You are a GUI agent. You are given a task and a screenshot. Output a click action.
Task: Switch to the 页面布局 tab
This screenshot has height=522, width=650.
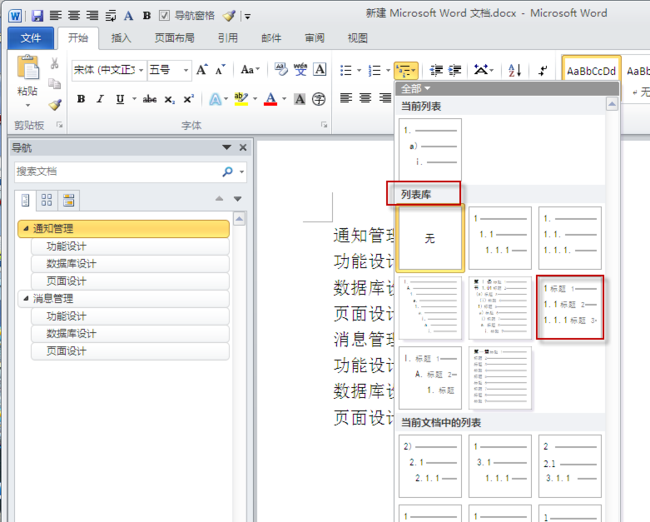point(175,38)
